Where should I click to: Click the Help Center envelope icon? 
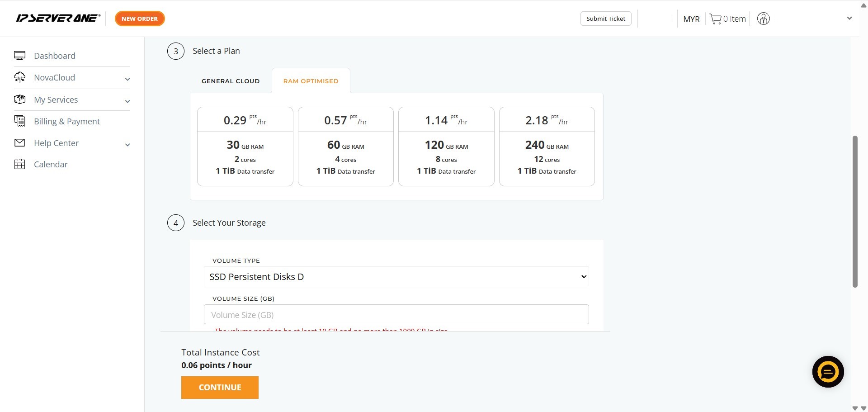(x=19, y=143)
